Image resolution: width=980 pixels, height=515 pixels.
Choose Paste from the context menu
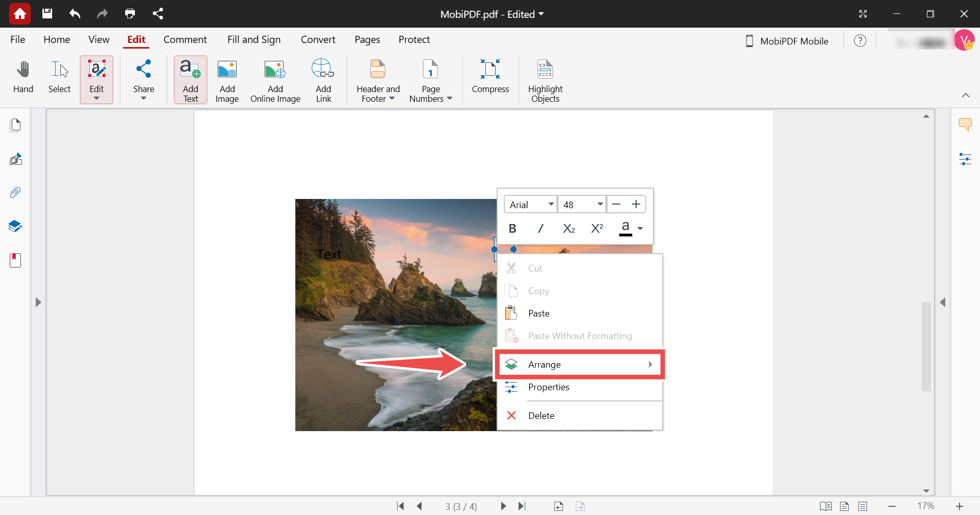pos(579,314)
